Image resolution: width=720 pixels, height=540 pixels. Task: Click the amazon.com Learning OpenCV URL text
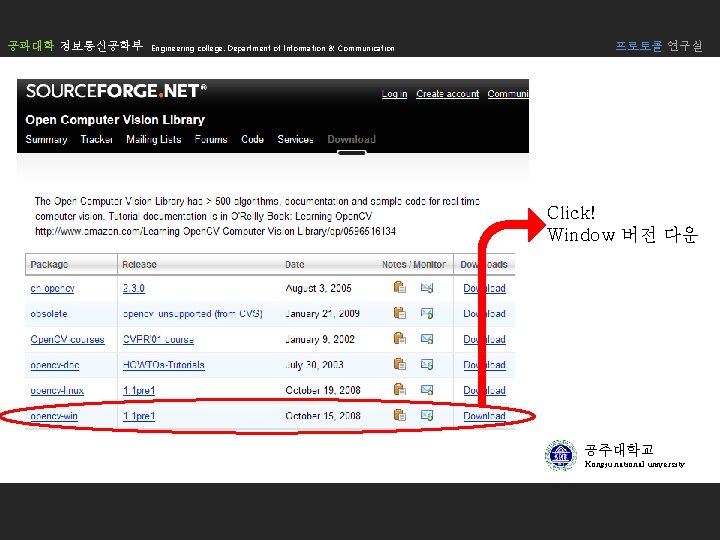pyautogui.click(x=215, y=231)
